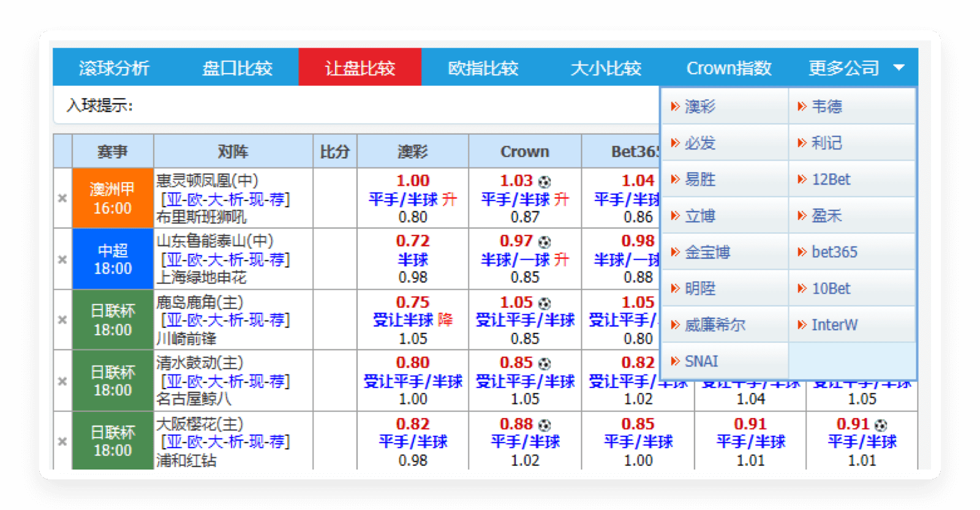The height and width of the screenshot is (510, 980).
Task: Click the football icon in 鹿岛鹿角 Crown cell
Action: 545,303
